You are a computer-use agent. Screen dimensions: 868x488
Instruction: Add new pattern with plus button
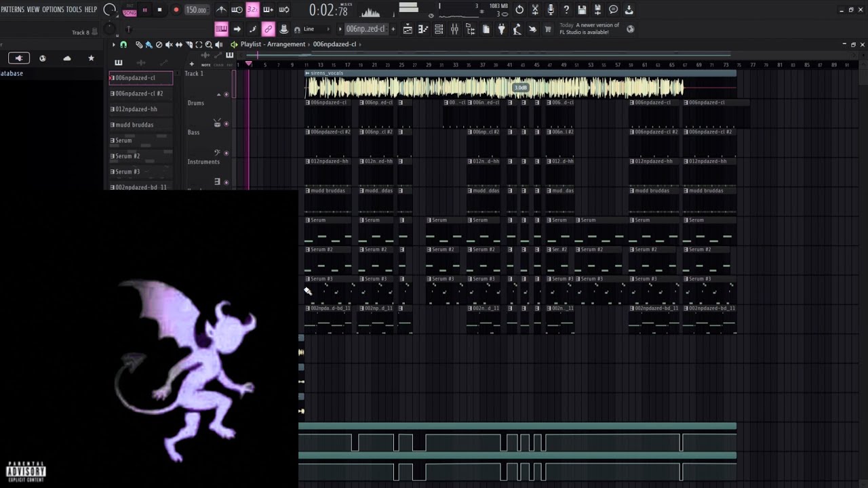pyautogui.click(x=393, y=29)
